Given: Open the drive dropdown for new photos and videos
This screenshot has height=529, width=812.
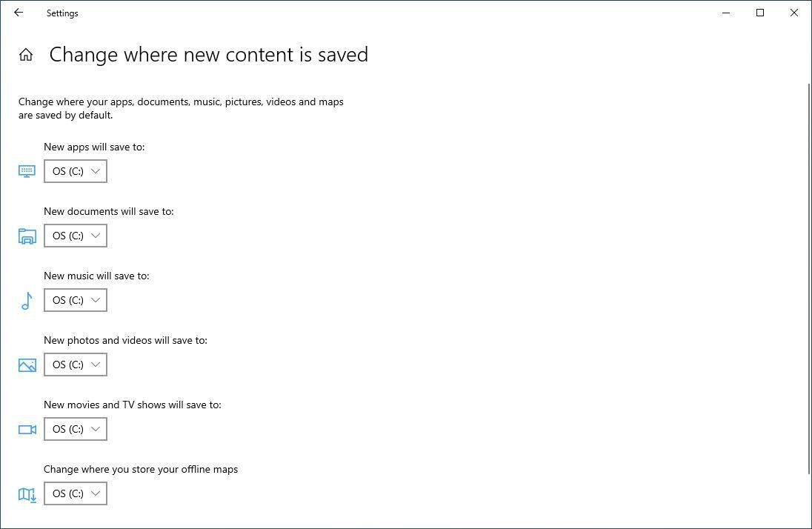Looking at the screenshot, I should [x=75, y=365].
